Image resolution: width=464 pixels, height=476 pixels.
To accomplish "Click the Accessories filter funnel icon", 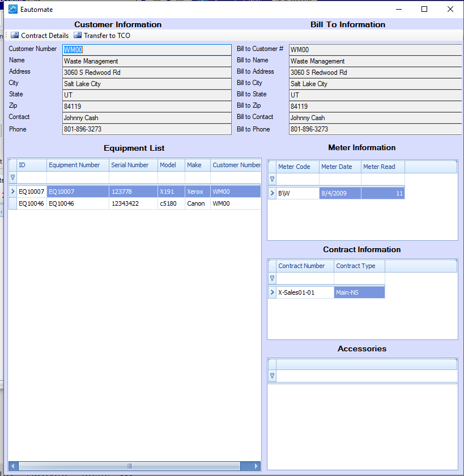I will click(272, 376).
